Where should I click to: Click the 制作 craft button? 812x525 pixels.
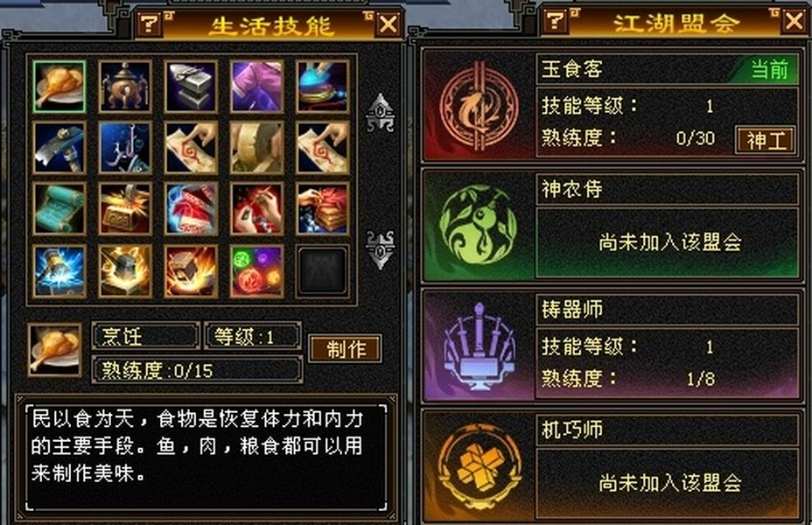346,349
